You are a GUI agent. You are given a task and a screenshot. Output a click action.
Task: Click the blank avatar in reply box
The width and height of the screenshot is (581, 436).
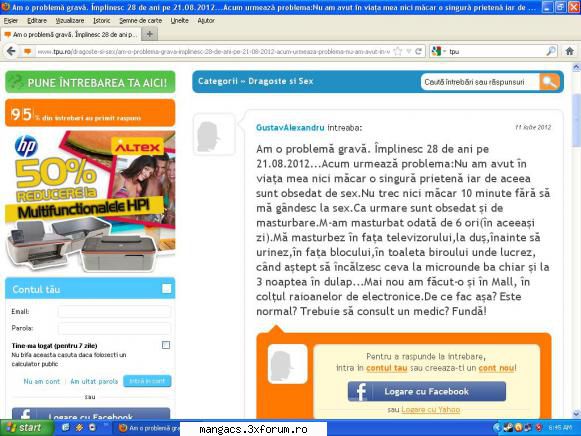288,364
